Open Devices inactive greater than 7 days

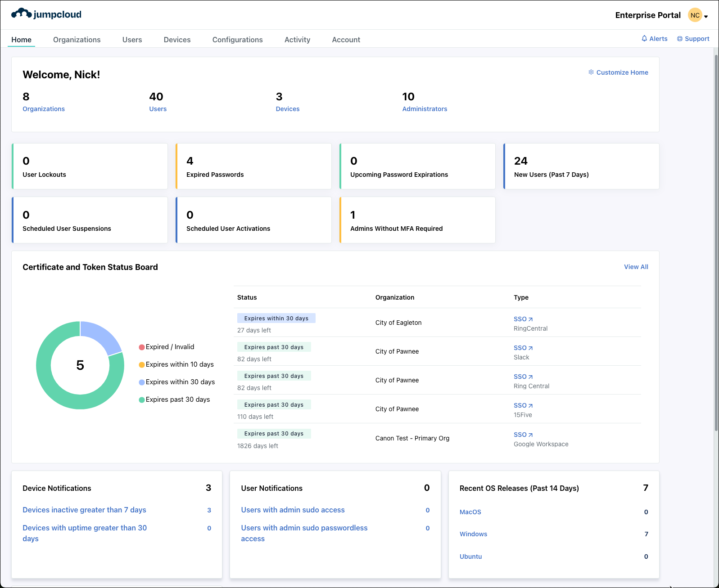click(84, 510)
